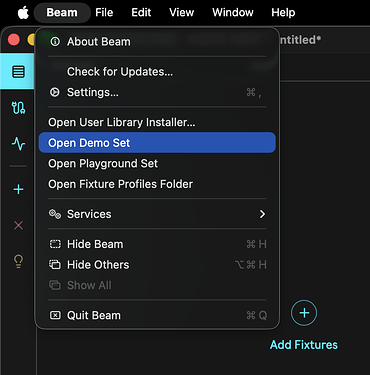Viewport: 370px width, 375px height.
Task: Open the patch cable routing sidebar icon
Action: pyautogui.click(x=18, y=108)
